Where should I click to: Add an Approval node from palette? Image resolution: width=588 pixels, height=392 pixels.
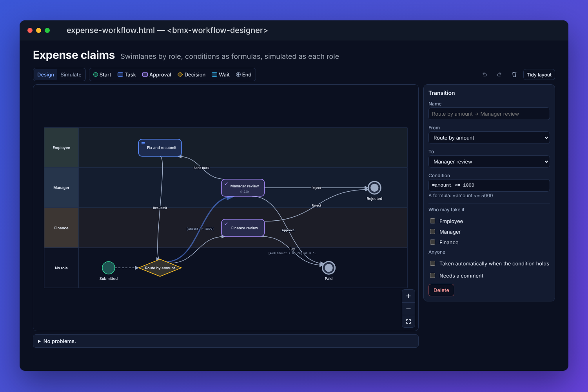point(157,74)
